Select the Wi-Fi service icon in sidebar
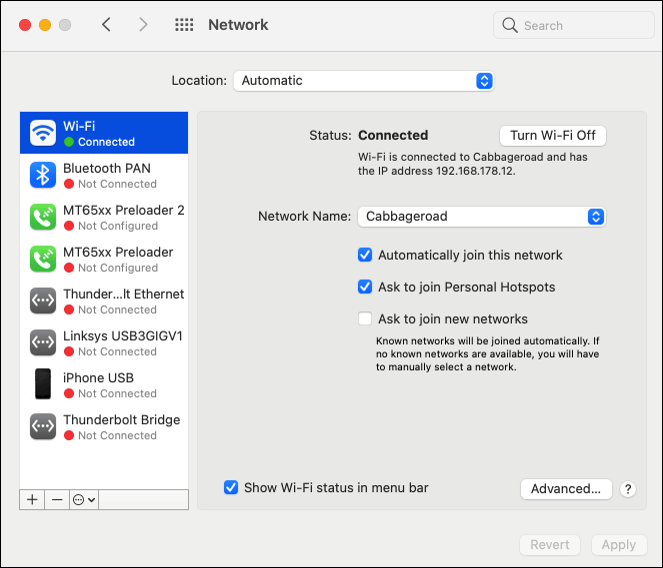 [43, 133]
